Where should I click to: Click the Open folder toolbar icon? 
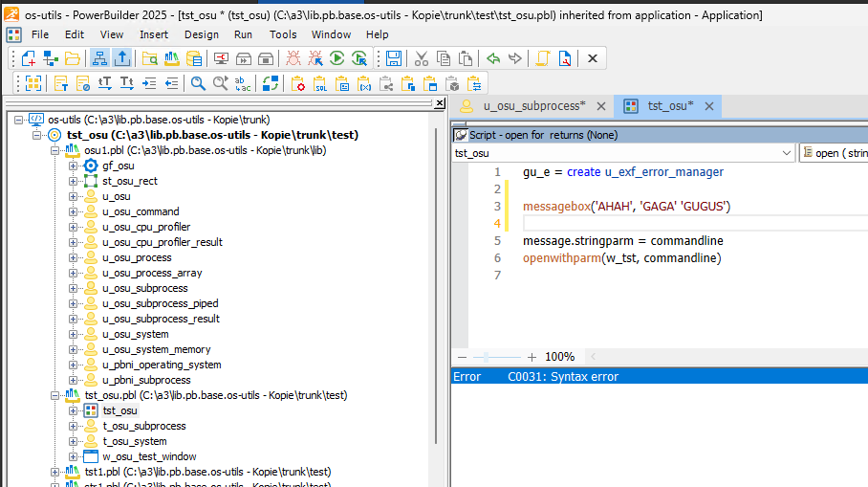point(73,58)
